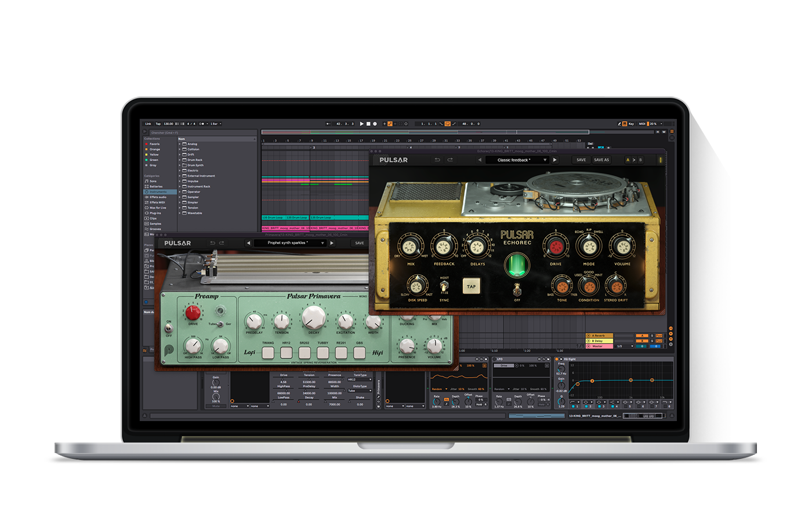Open the 1/2 dropdown on the Master track
Image resolution: width=812 pixels, height=522 pixels.
click(624, 346)
